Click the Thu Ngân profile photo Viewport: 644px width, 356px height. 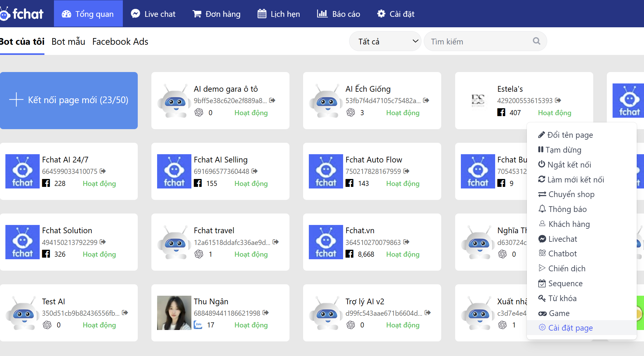174,313
